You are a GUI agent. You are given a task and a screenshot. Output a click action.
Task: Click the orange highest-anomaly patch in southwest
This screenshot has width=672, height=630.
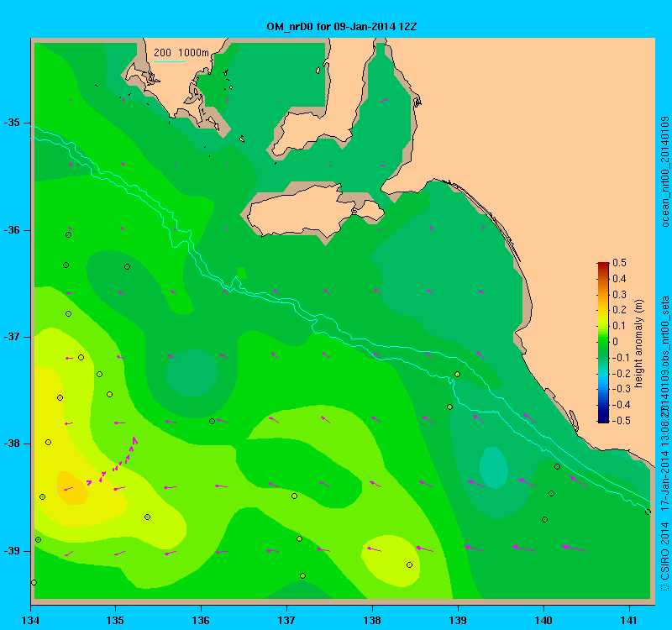click(x=73, y=488)
